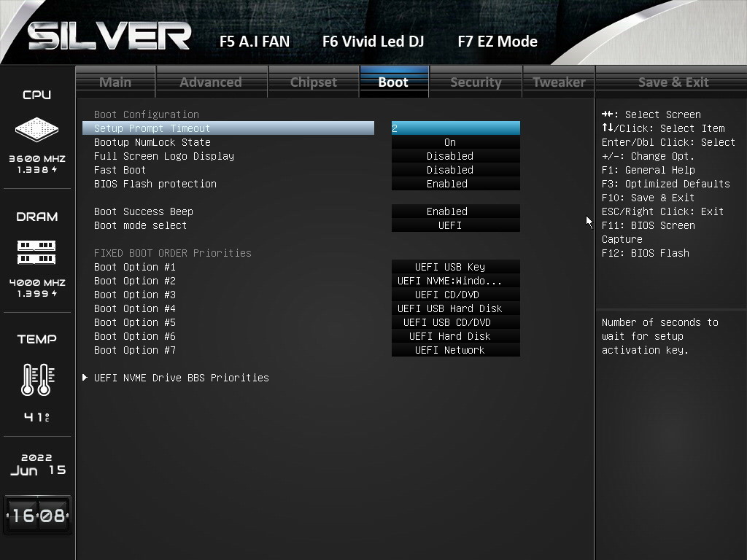Select the Setup Prompt Timeout value field
Image resolution: width=747 pixels, height=560 pixels.
[455, 128]
